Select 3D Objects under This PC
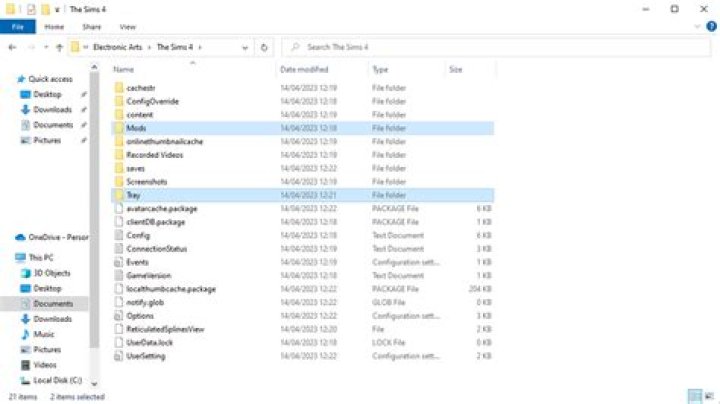720x404 pixels. tap(52, 272)
